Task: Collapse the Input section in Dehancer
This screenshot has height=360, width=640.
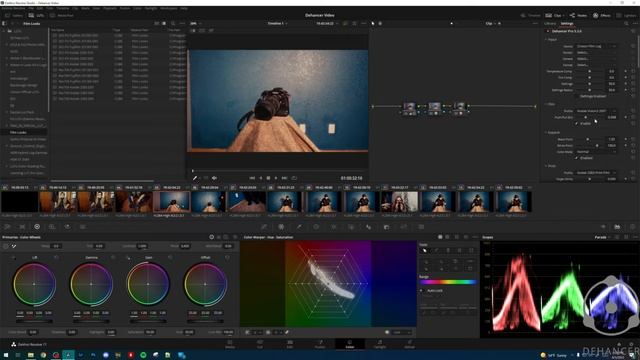Action: [546, 40]
